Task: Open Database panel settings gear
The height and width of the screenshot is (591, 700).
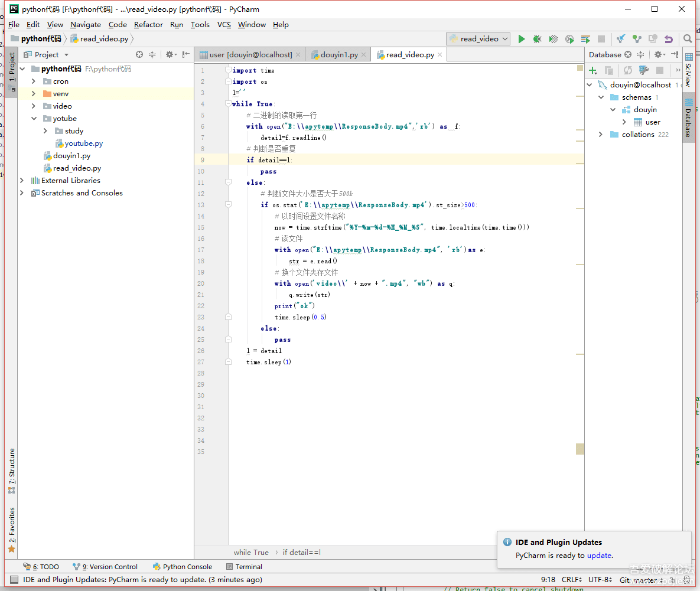Action: point(659,54)
